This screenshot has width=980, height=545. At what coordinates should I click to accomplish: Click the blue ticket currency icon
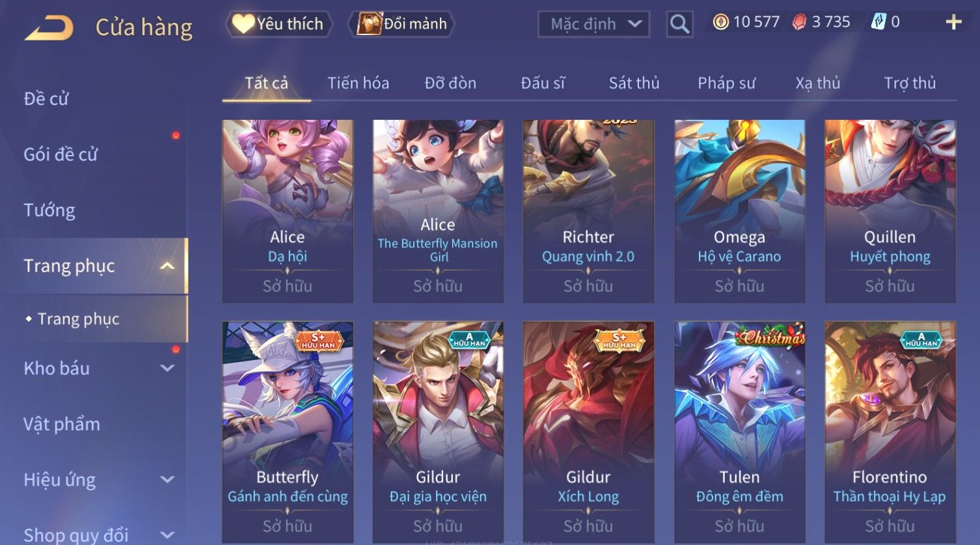[x=878, y=22]
